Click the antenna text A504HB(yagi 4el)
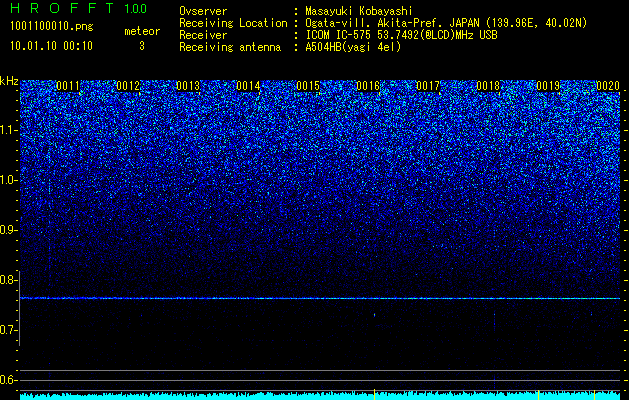 click(x=353, y=47)
